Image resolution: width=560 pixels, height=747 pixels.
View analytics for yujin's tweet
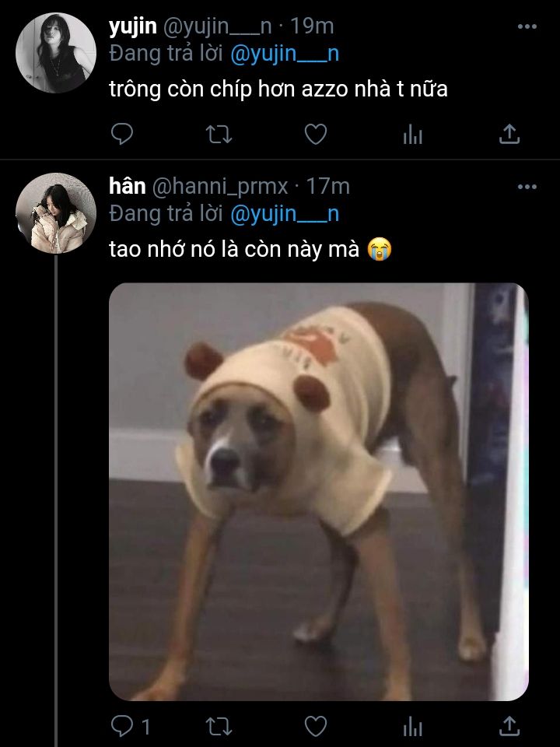(412, 135)
